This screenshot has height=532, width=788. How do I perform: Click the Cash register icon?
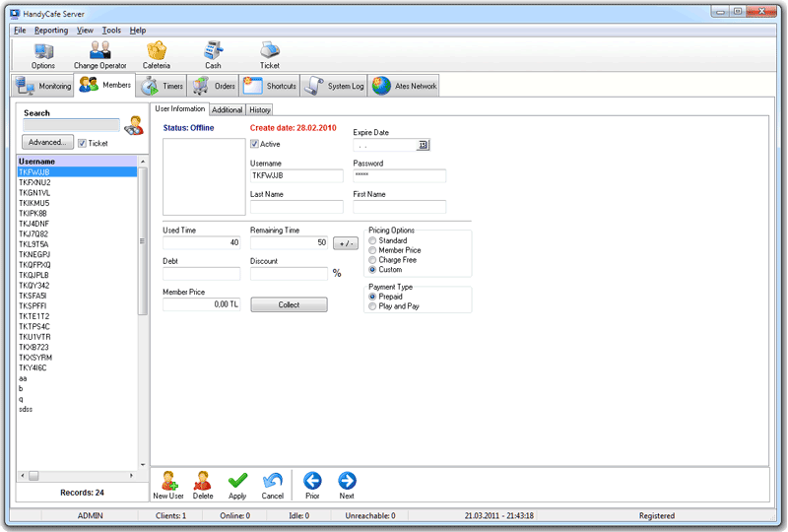click(x=213, y=51)
